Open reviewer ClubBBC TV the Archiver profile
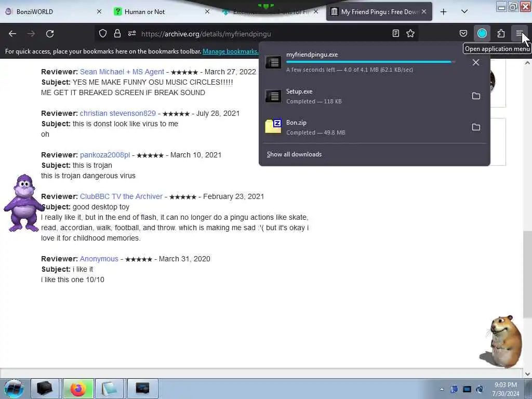The image size is (532, 399). [121, 196]
